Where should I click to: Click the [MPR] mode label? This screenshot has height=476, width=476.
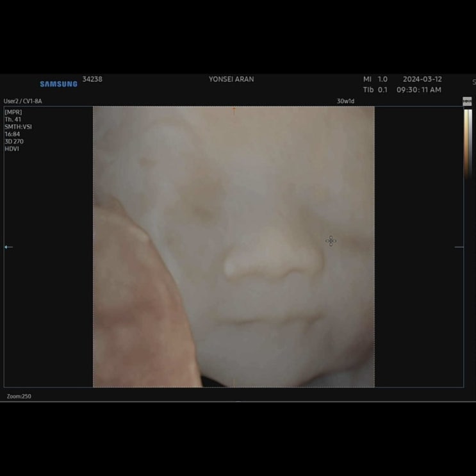click(x=13, y=112)
